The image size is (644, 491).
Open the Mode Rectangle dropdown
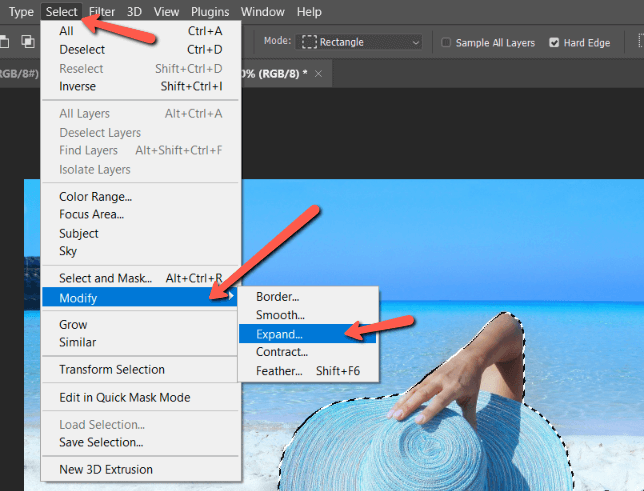[361, 42]
